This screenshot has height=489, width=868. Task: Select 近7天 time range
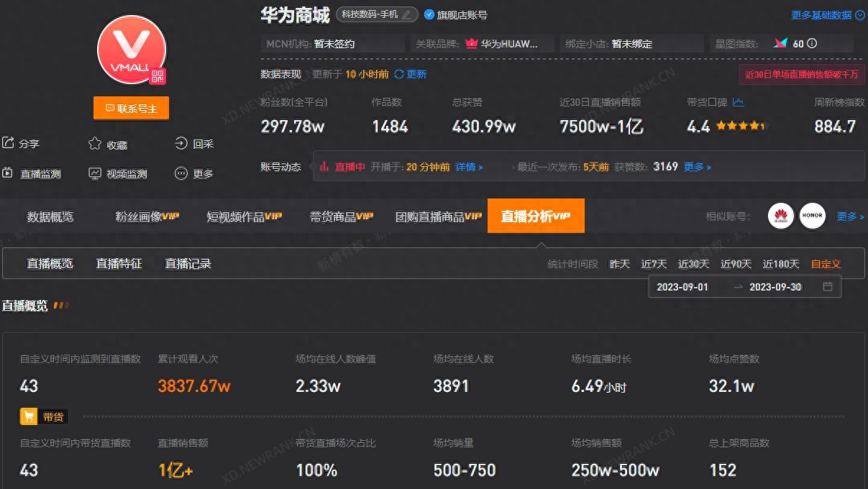654,265
